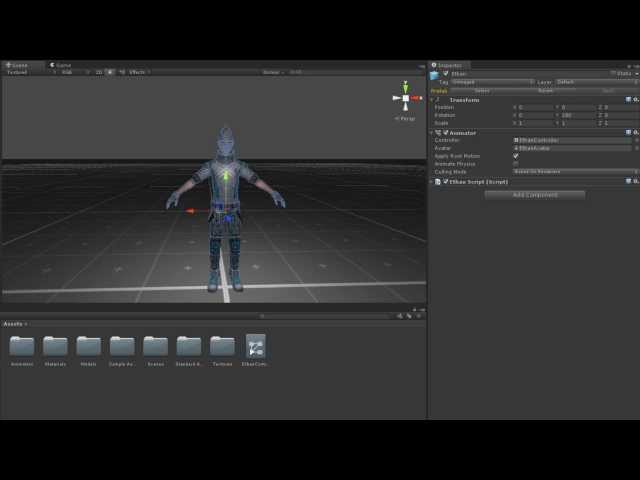Open the Tag dropdown in Inspector
Screen dimensions: 640x480
click(492, 82)
